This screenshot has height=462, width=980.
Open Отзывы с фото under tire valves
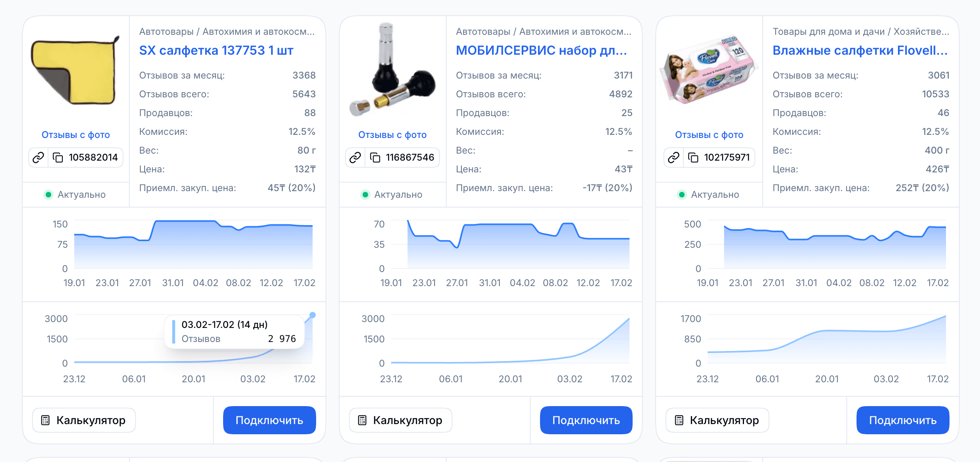pyautogui.click(x=392, y=135)
